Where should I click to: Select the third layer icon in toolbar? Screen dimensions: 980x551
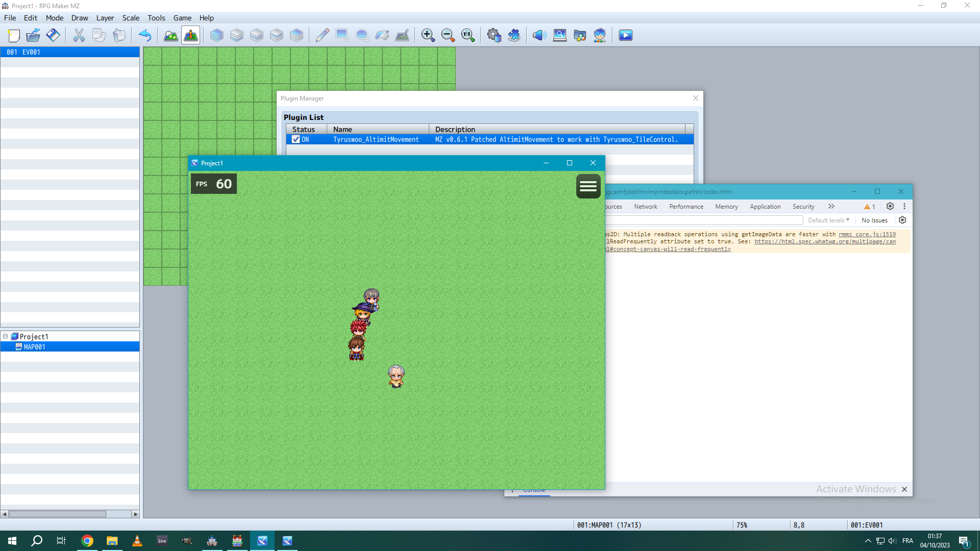coord(257,35)
